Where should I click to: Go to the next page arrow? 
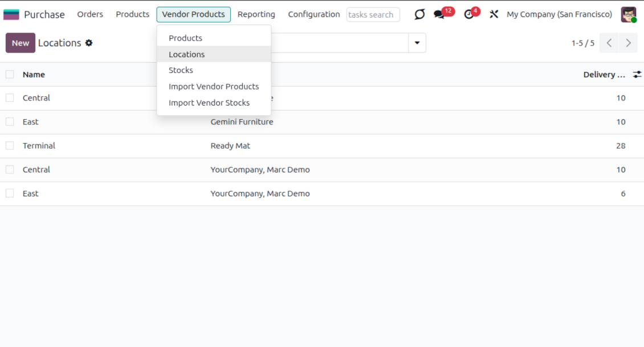click(x=628, y=43)
